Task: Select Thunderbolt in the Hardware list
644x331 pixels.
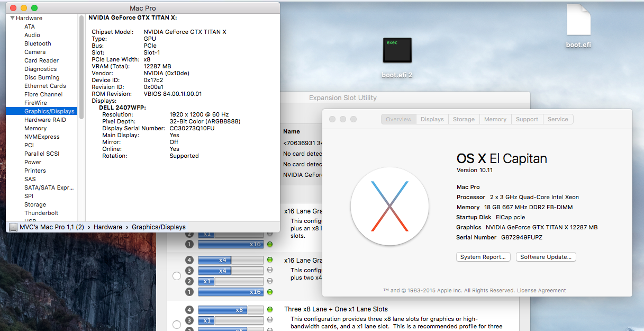Action: [x=41, y=213]
